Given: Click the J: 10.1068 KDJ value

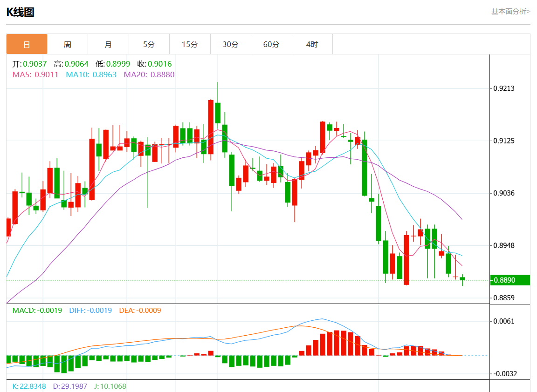Looking at the screenshot, I should (110, 386).
